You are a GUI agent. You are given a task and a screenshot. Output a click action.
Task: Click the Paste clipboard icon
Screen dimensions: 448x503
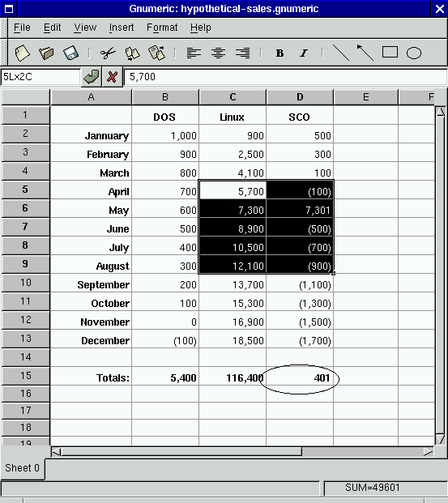click(x=156, y=53)
